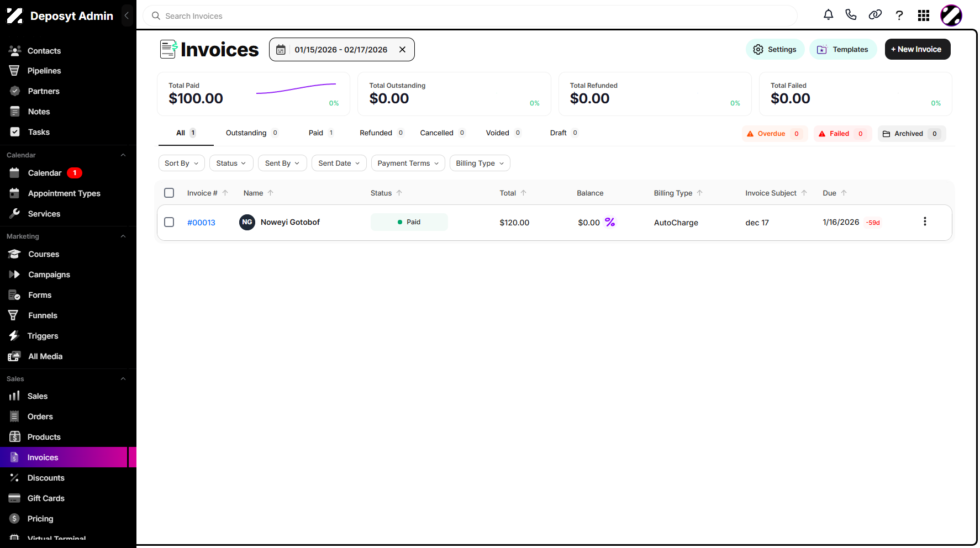Open the Payment Terms dropdown

click(408, 163)
